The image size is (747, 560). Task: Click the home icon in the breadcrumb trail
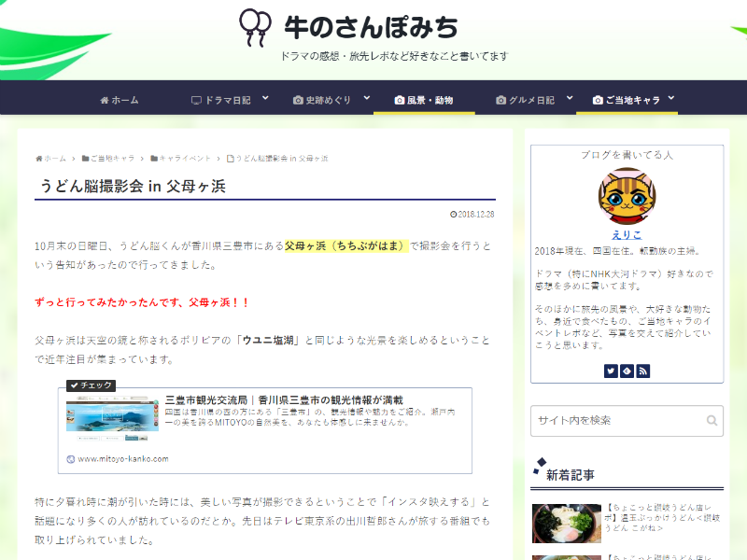coord(41,157)
